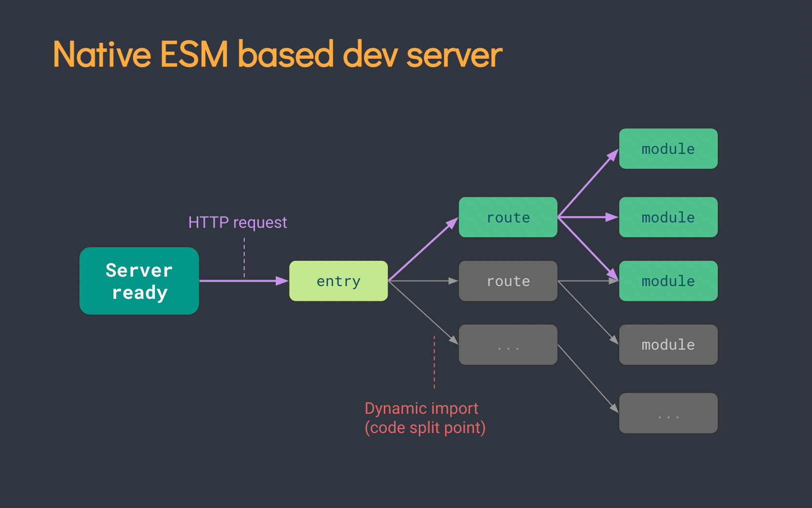Image resolution: width=812 pixels, height=508 pixels.
Task: Click the dashed line above entry
Action: (244, 256)
